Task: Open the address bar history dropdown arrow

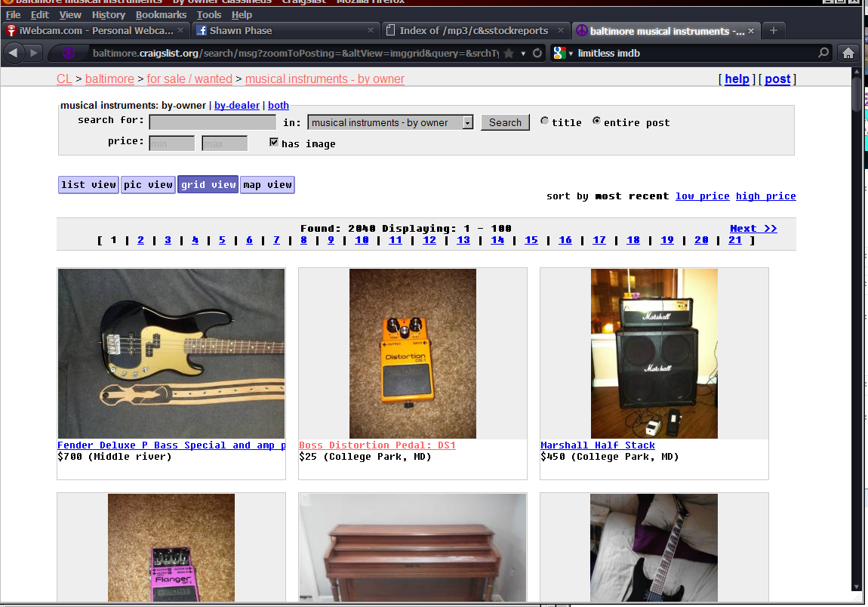Action: [523, 54]
